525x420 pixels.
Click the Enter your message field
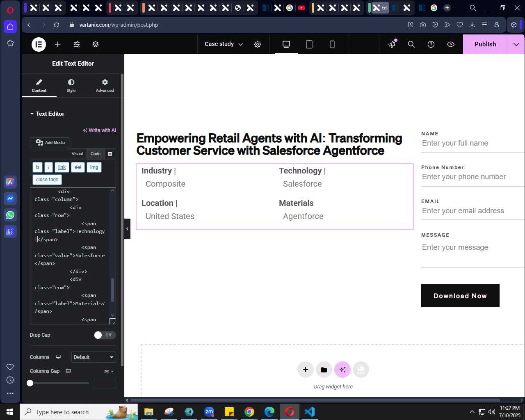click(x=472, y=253)
